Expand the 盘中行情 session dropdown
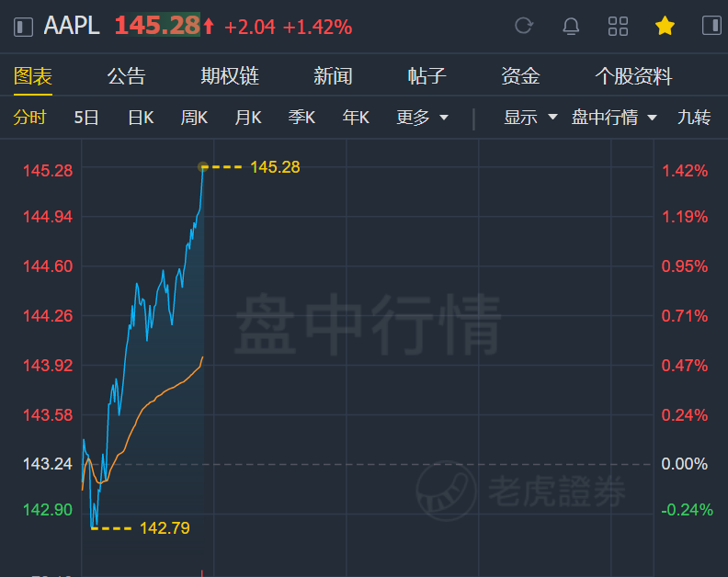The width and height of the screenshot is (728, 577). (614, 118)
